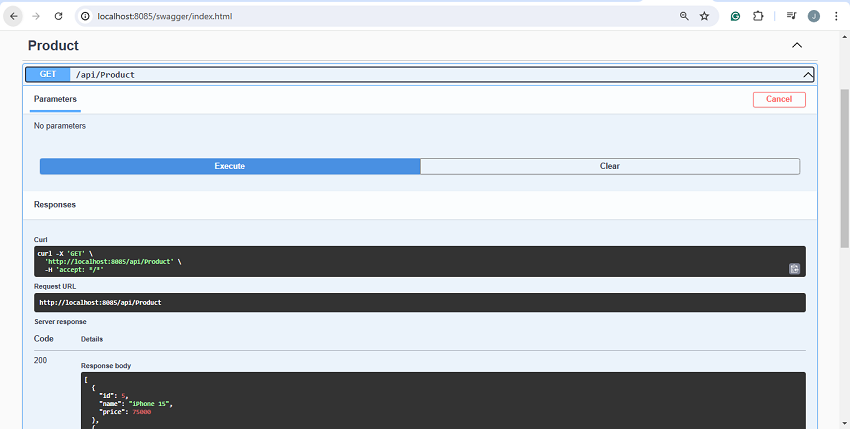Cancel the try-it-out mode
Screen dimensions: 850x429
point(779,99)
